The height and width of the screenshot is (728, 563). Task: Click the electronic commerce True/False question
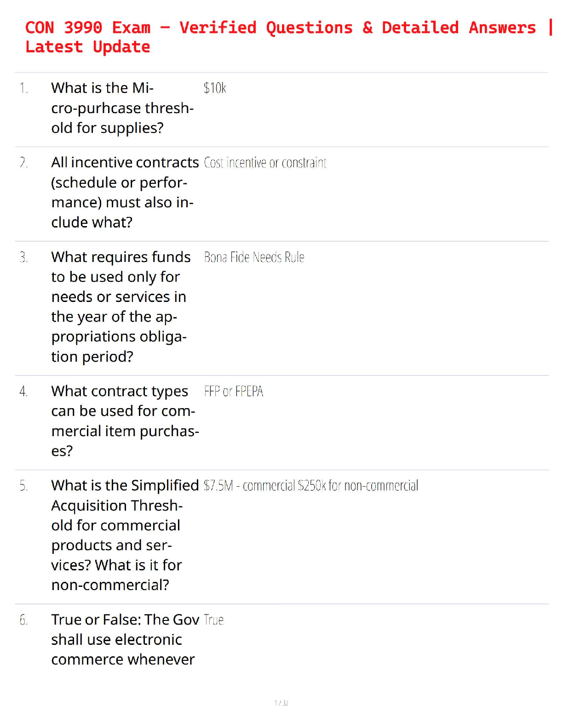(x=125, y=639)
